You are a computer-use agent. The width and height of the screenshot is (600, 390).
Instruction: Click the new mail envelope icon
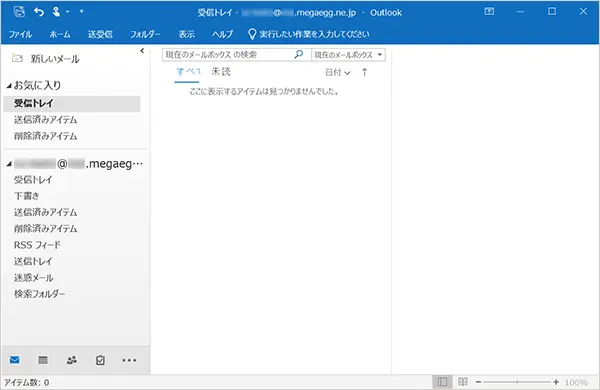17,59
